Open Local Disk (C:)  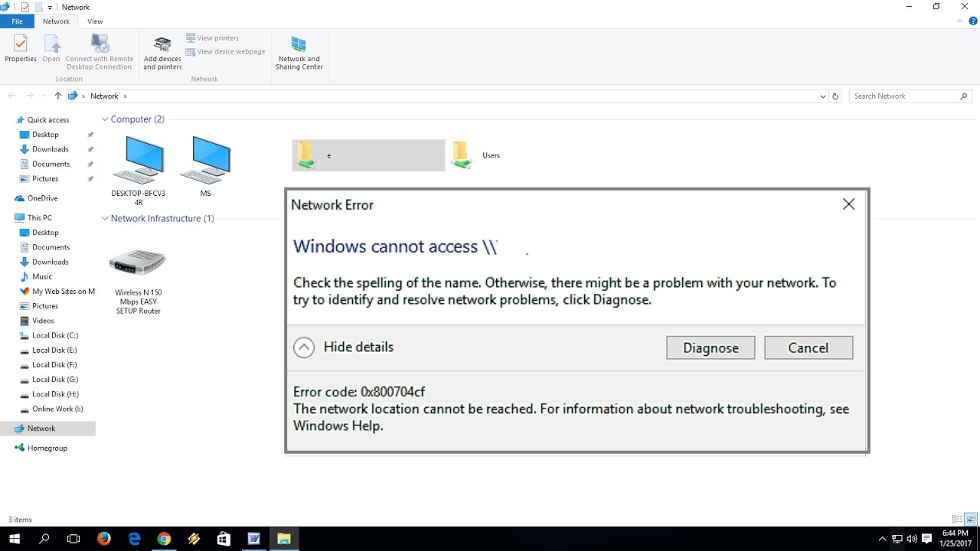click(55, 335)
